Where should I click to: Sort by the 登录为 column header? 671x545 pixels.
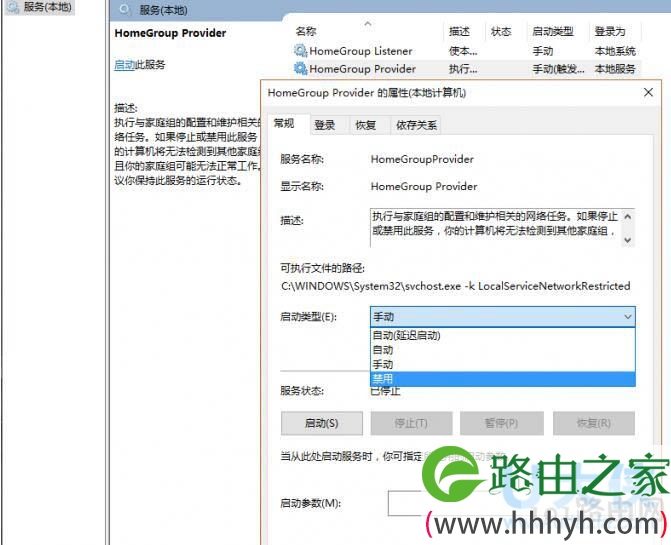(610, 31)
